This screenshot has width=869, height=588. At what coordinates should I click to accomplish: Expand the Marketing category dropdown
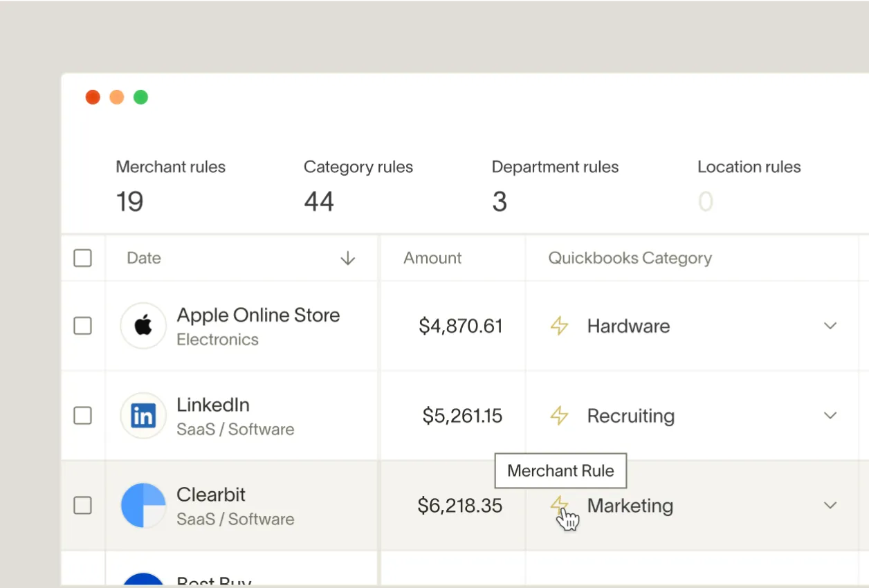tap(830, 505)
